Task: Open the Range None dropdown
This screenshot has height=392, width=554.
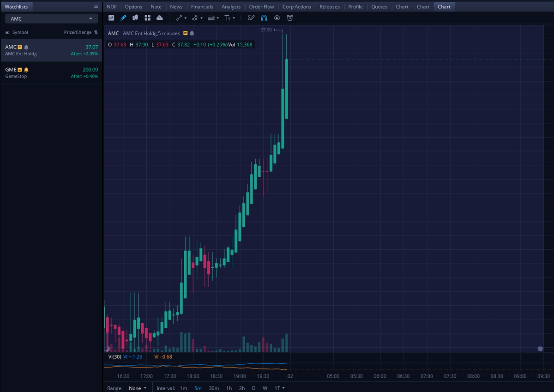Action: click(x=138, y=388)
